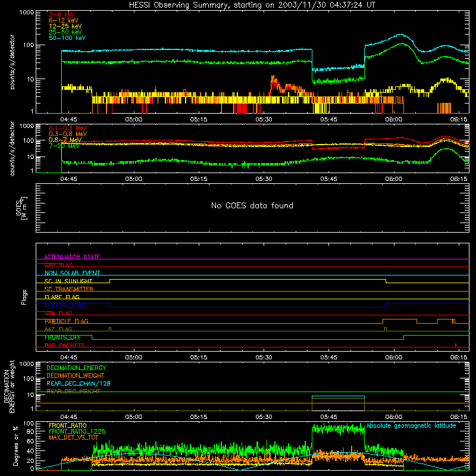The image size is (476, 476).
Task: Select the SAA_FLAG label
Action: pyautogui.click(x=58, y=313)
